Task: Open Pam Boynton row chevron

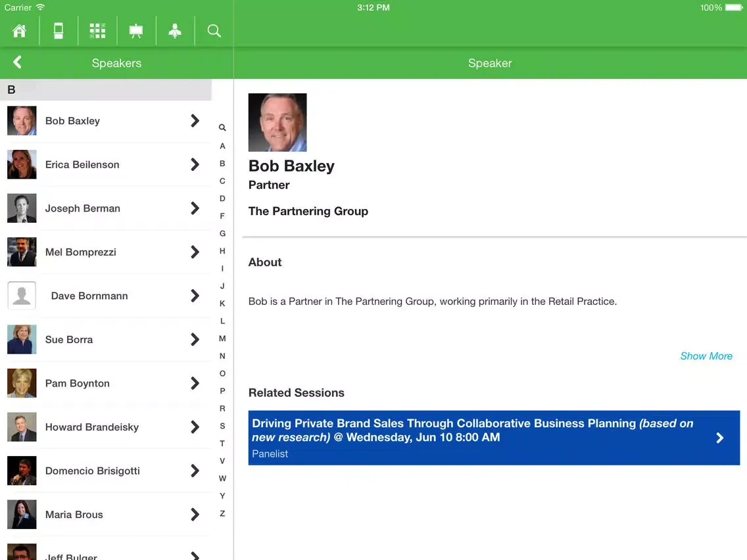Action: coord(195,383)
